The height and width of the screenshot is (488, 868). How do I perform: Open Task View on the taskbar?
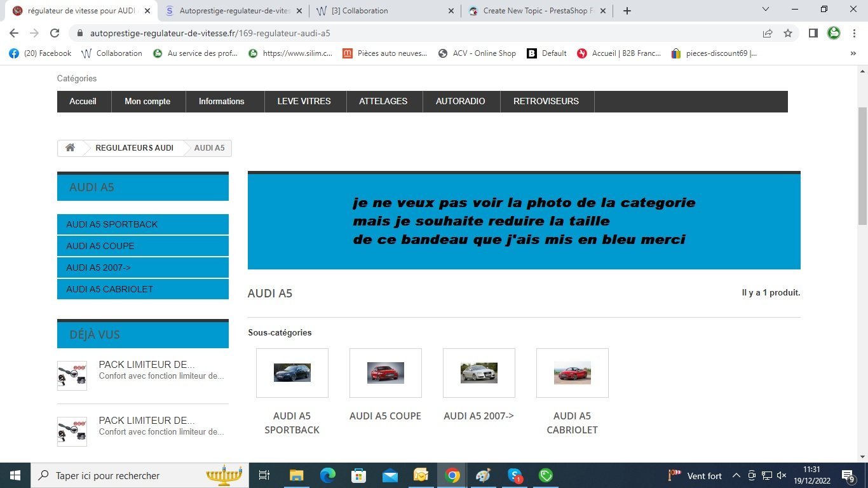tap(264, 475)
